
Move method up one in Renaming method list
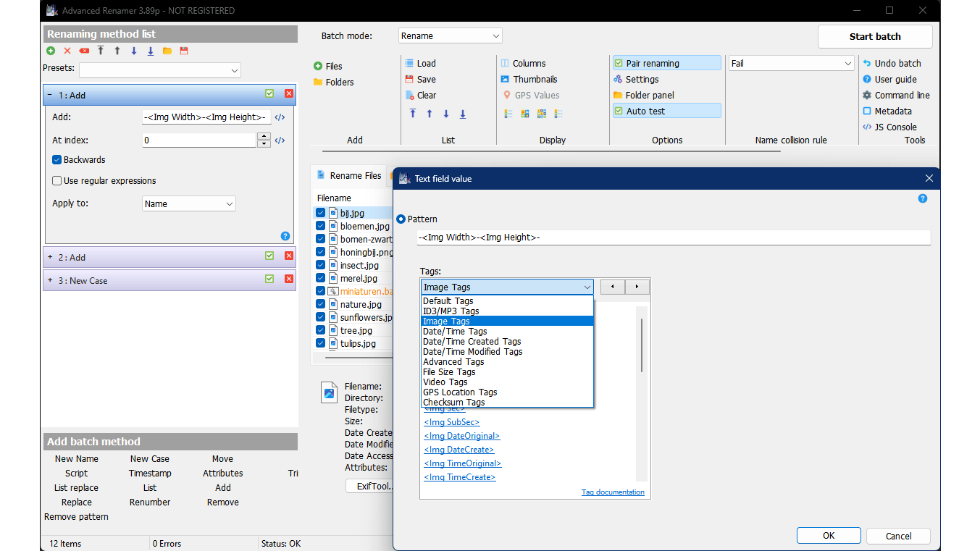tap(117, 51)
